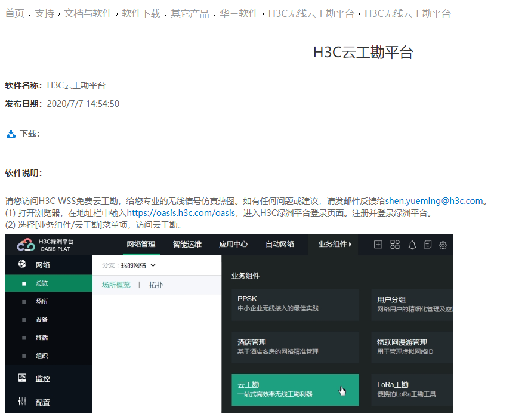Open the https://oasis.h3c.com/oasis link

[x=181, y=213]
